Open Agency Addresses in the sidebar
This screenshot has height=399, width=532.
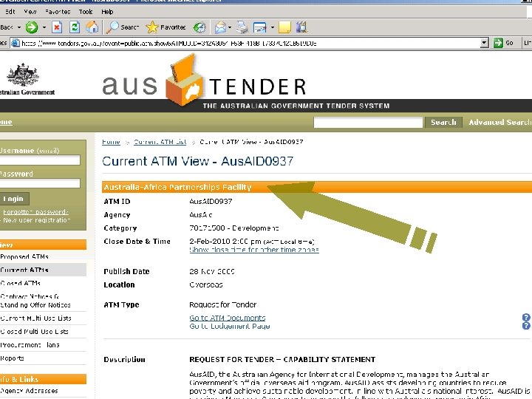(29, 391)
